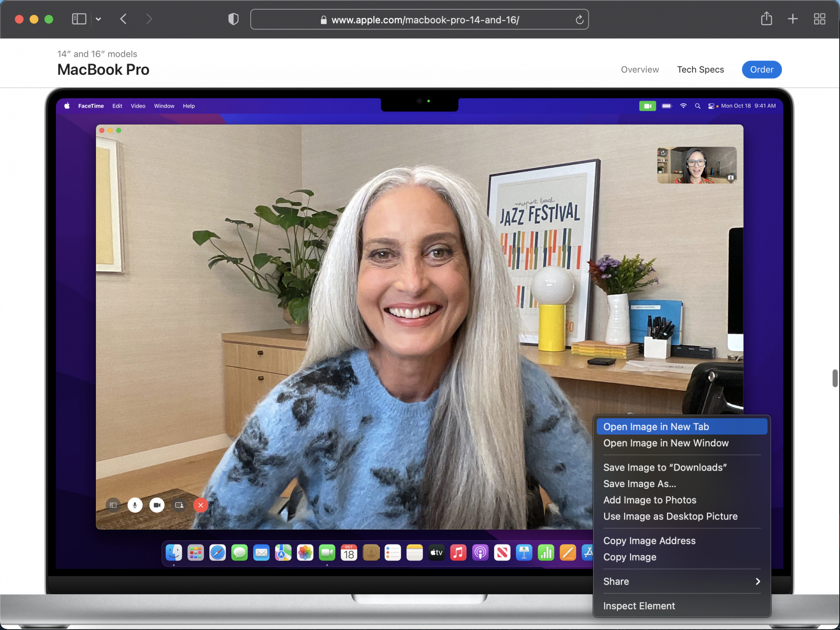Open the Tech Specs link
Viewport: 840px width, 630px height.
(x=700, y=69)
